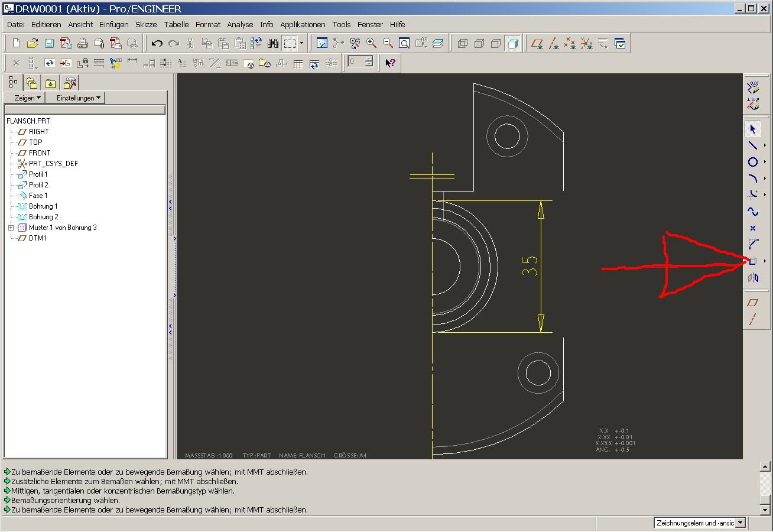773x532 pixels.
Task: Select the spline sketch tool
Action: click(752, 211)
